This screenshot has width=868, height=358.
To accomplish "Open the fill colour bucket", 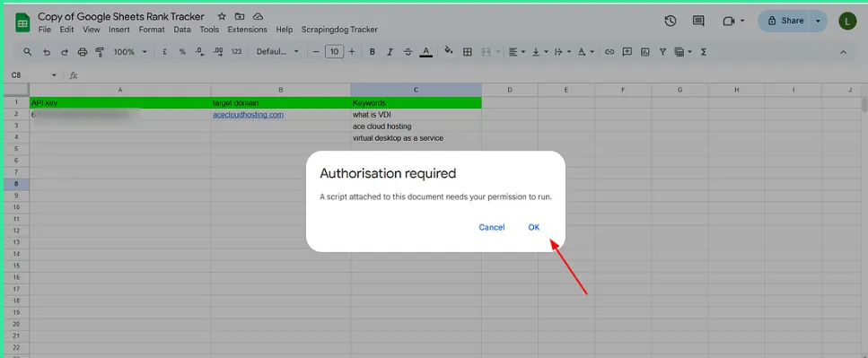I will [449, 51].
